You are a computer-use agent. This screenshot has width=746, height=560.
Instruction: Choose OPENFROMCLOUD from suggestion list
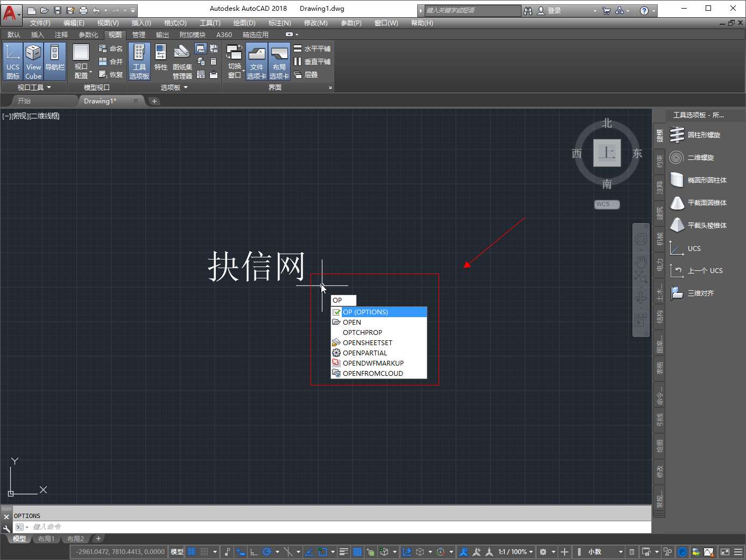(379, 373)
